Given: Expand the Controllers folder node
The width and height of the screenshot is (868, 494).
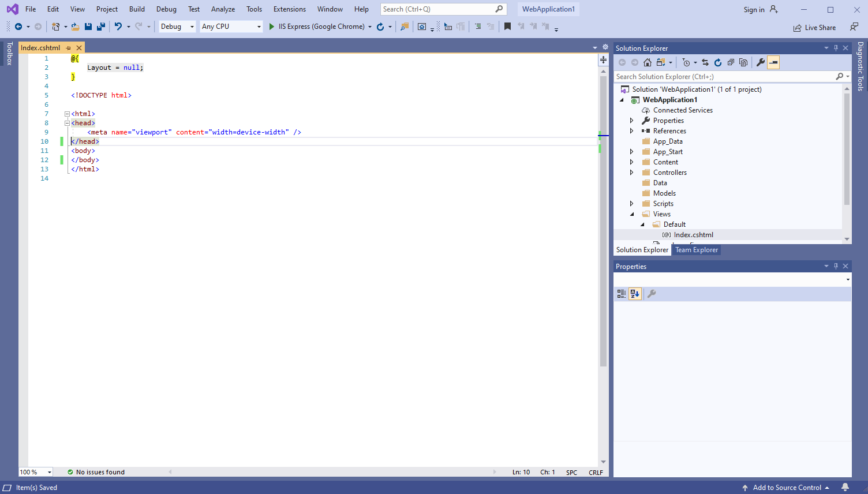Looking at the screenshot, I should pyautogui.click(x=631, y=173).
